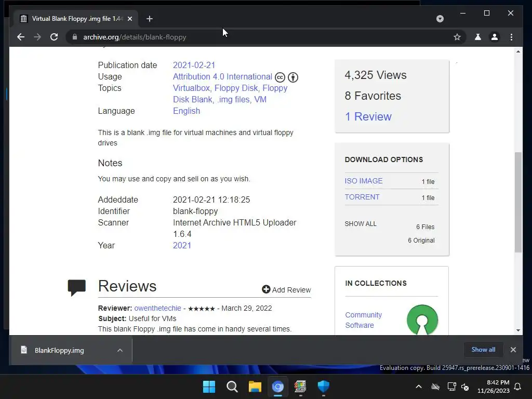The width and height of the screenshot is (532, 399).
Task: Click the OneDrive cloud tray icon
Action: pos(435,387)
